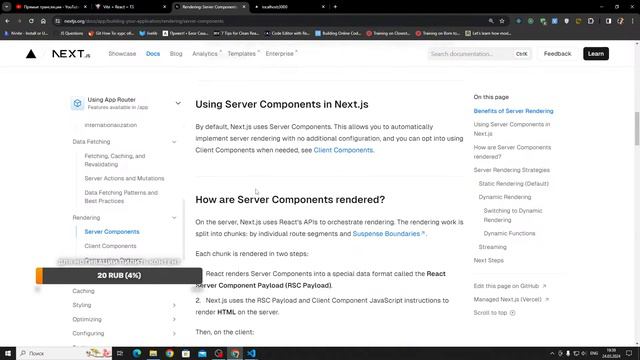Open Server Actions and Mutations page

(x=124, y=178)
